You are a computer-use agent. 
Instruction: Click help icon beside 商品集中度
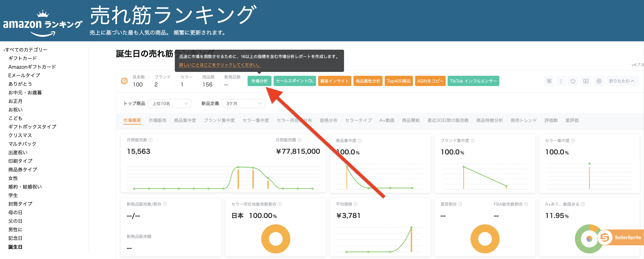pyautogui.click(x=360, y=141)
